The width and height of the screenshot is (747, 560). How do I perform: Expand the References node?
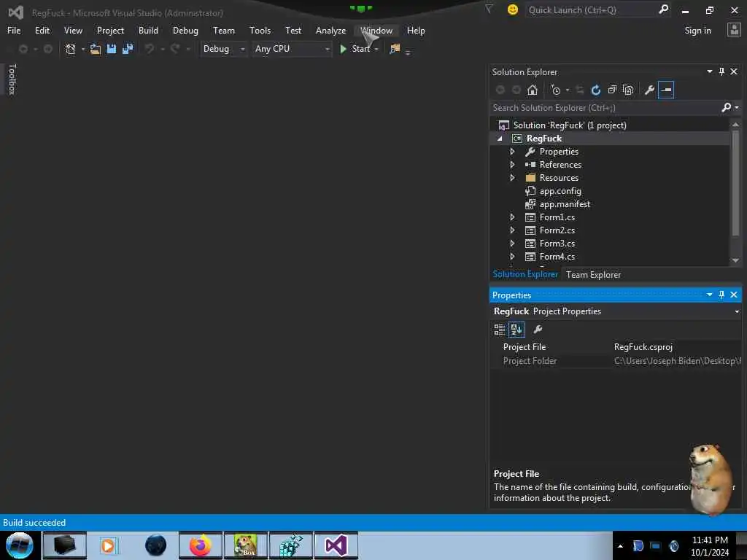click(x=512, y=165)
